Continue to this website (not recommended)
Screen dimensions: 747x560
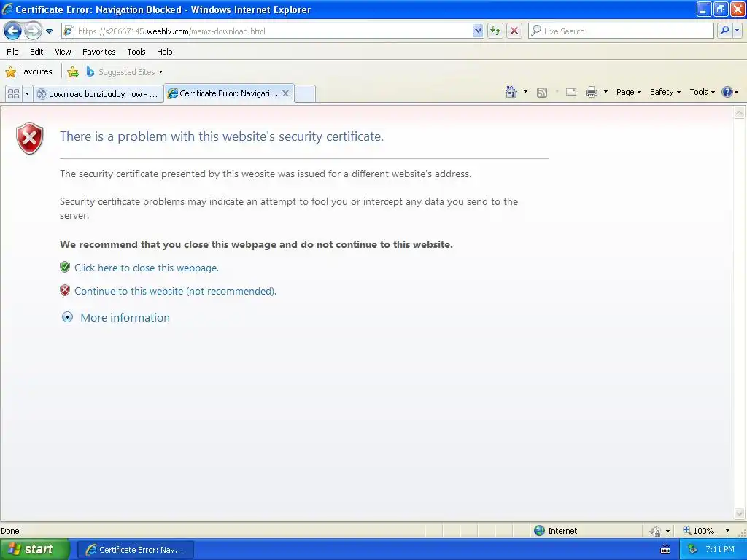pos(175,291)
